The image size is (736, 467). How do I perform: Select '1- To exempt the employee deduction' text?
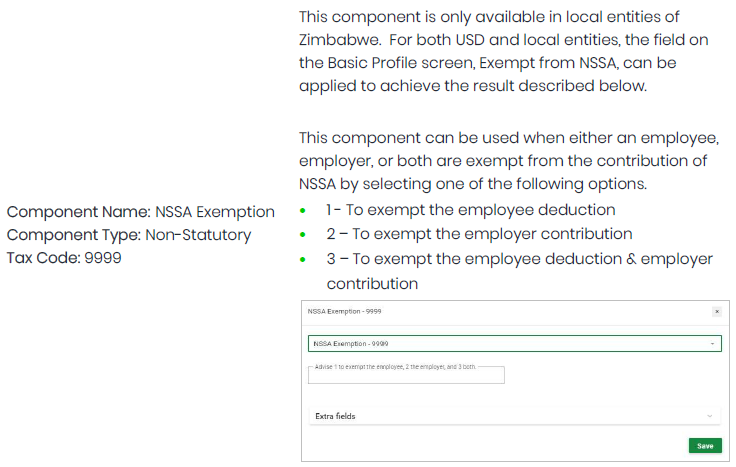(470, 210)
